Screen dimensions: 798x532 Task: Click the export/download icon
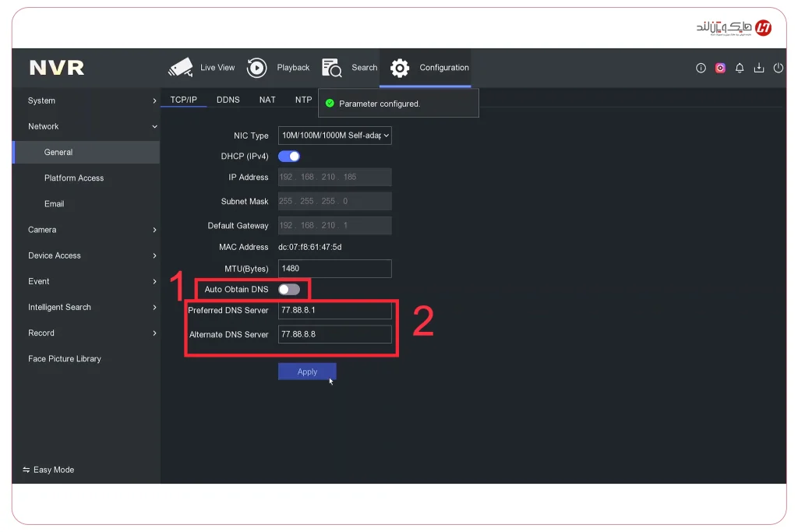[x=759, y=68]
